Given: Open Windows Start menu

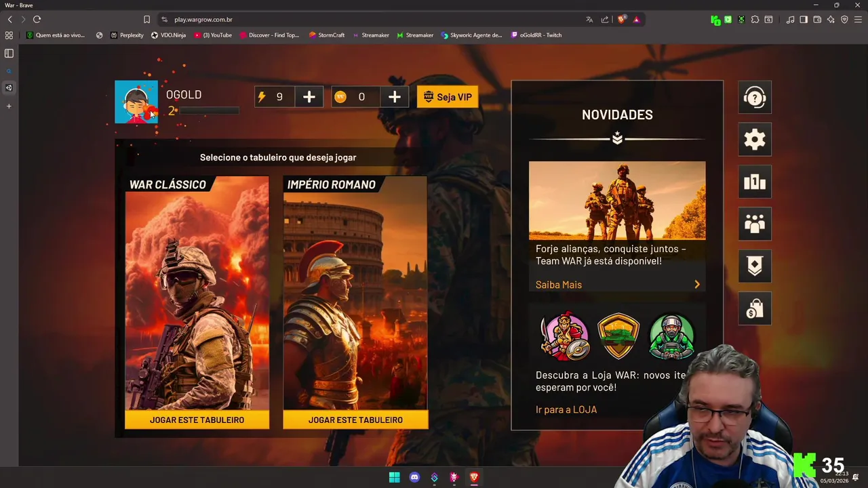Looking at the screenshot, I should pyautogui.click(x=394, y=477).
